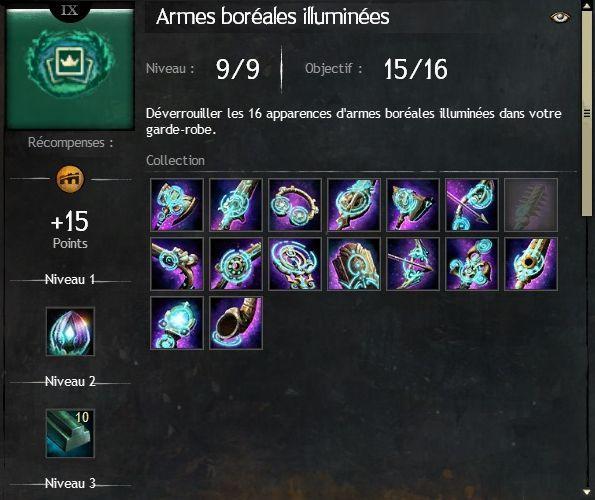Click the Collection section header

175,160
